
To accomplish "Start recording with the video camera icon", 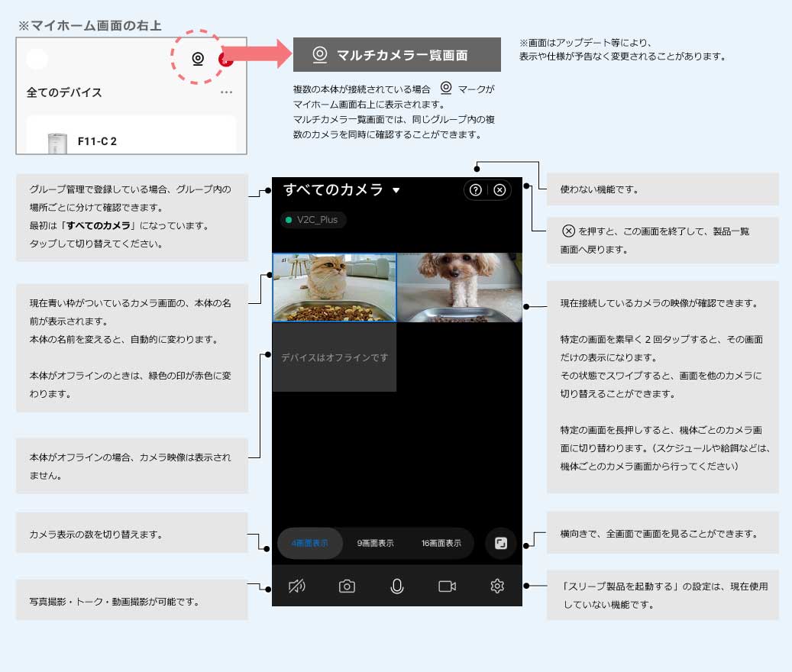I will [x=447, y=586].
